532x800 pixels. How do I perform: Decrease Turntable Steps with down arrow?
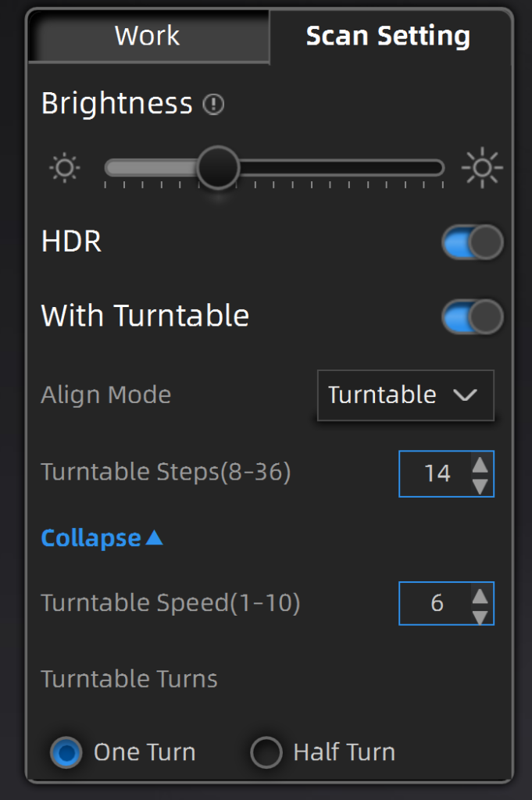480,486
